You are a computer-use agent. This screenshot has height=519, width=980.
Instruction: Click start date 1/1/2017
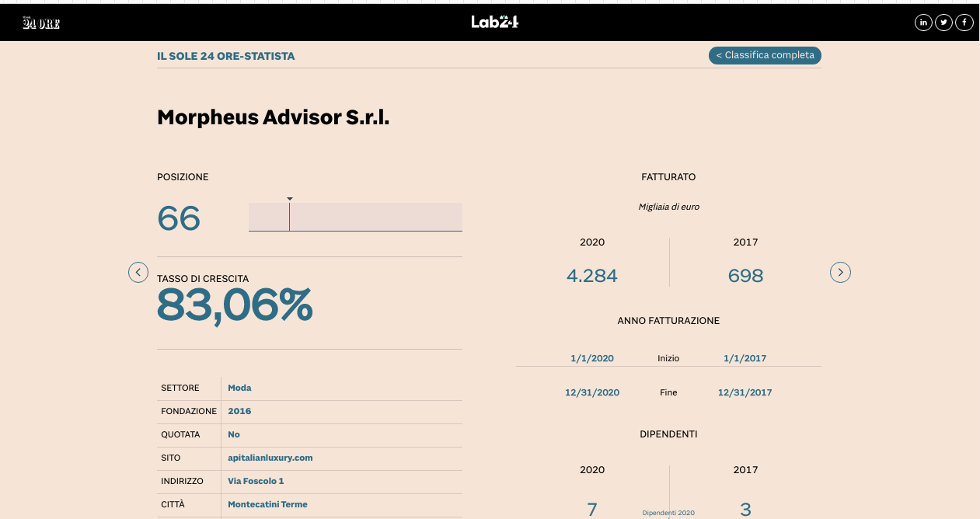coord(745,358)
